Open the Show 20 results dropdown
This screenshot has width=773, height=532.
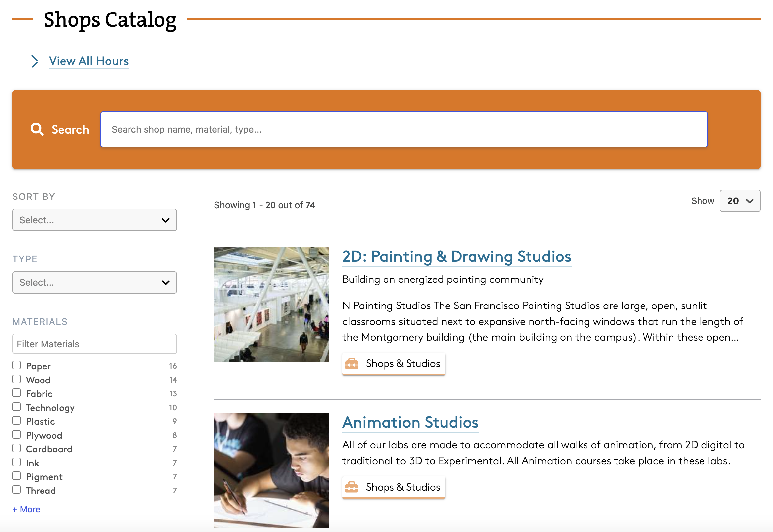tap(740, 201)
